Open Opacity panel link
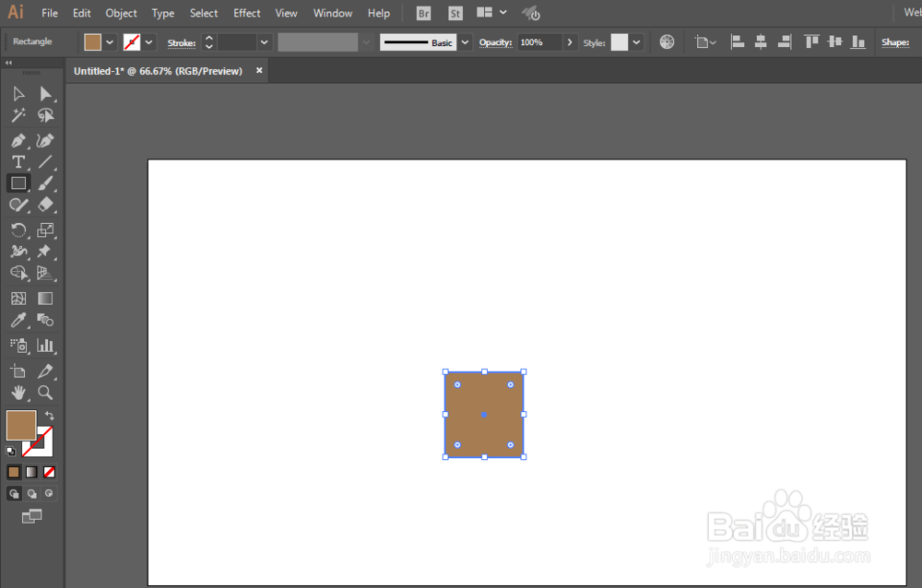Screen dimensions: 922x588 pyautogui.click(x=495, y=42)
